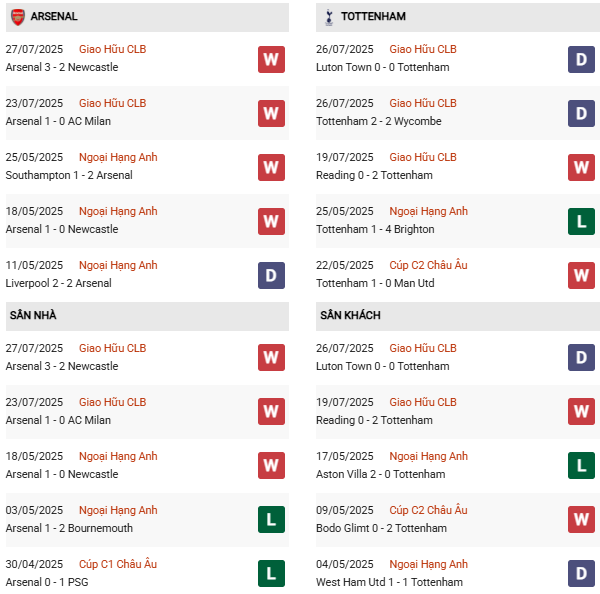This screenshot has height=594, width=600.
Task: Open Cúp C2 Châu Âu link for Tottenham-Man Utd
Action: coord(428,265)
